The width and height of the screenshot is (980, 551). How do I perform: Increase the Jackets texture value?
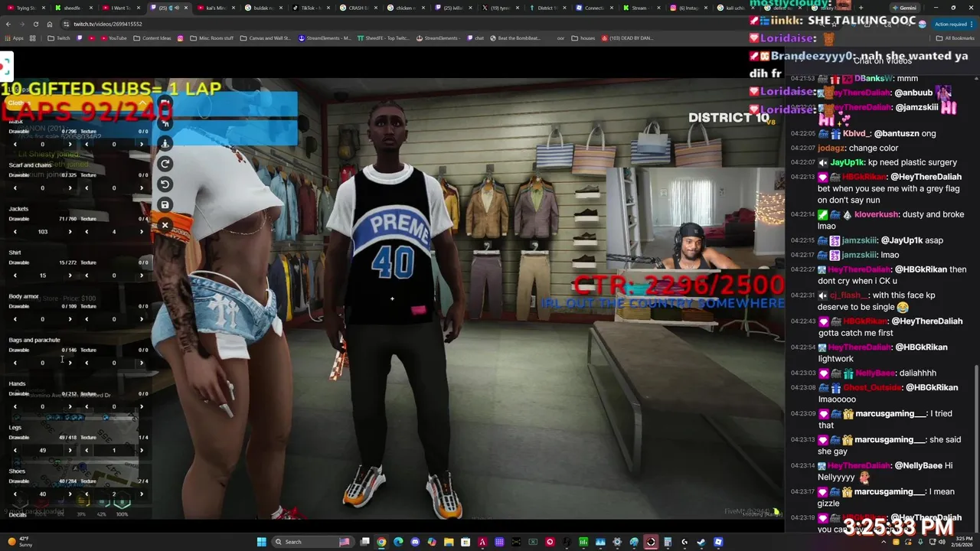(x=141, y=231)
